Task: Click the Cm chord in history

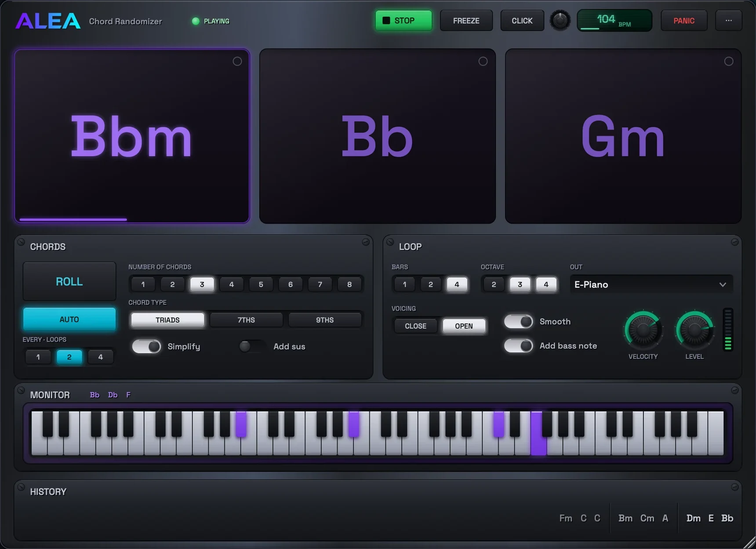Action: (647, 518)
